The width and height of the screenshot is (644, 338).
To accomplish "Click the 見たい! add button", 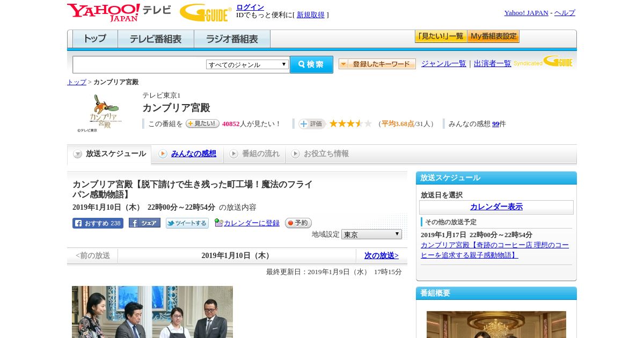I will (x=202, y=123).
